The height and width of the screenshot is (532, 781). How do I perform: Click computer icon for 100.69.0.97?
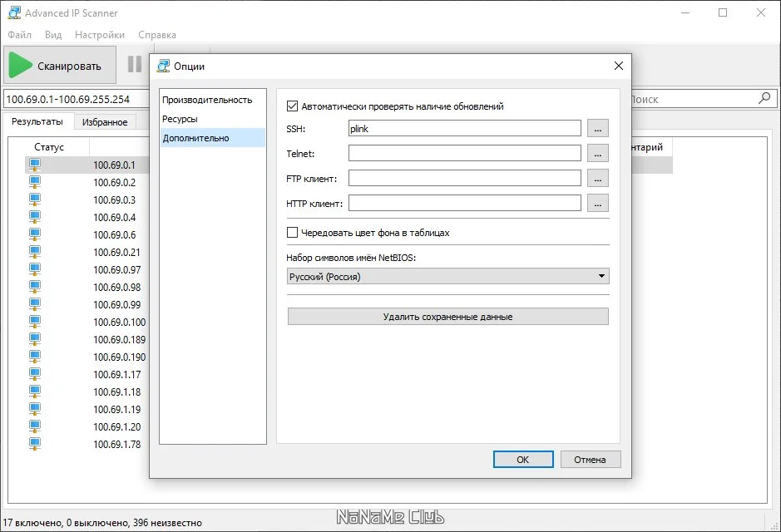click(x=35, y=269)
